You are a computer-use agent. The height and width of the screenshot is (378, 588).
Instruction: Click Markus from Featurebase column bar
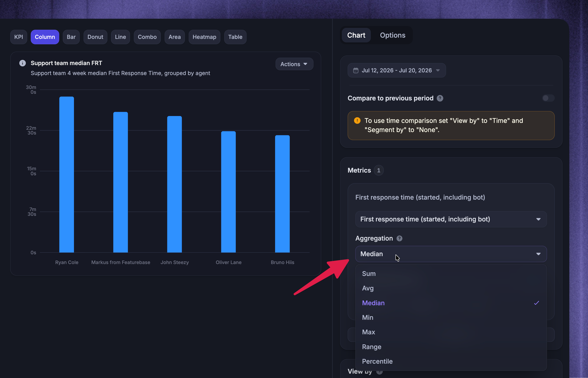121,182
